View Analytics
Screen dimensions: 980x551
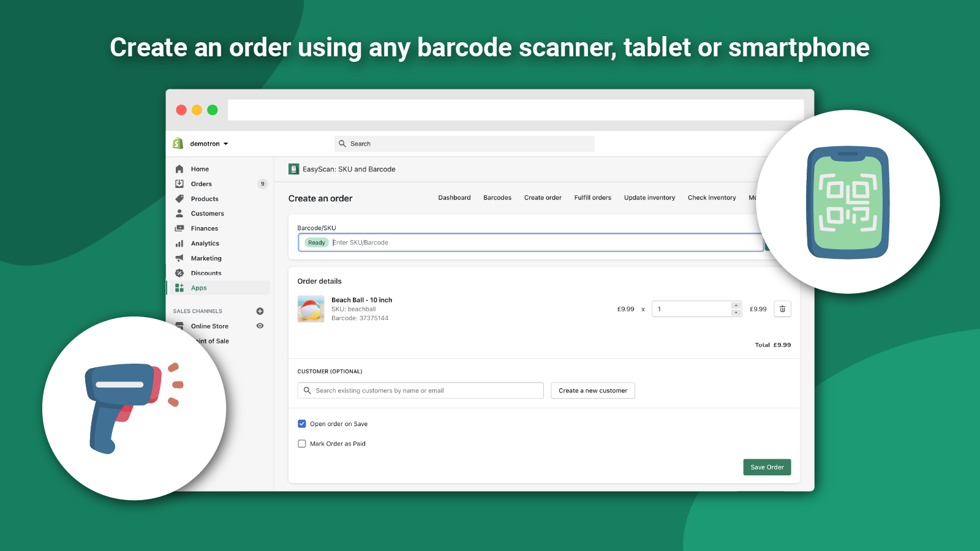tap(204, 243)
